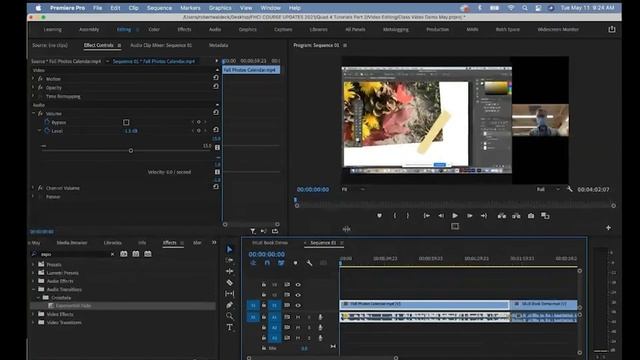The width and height of the screenshot is (640, 360).
Task: Open timeline display settings wrench
Action: pos(309,263)
